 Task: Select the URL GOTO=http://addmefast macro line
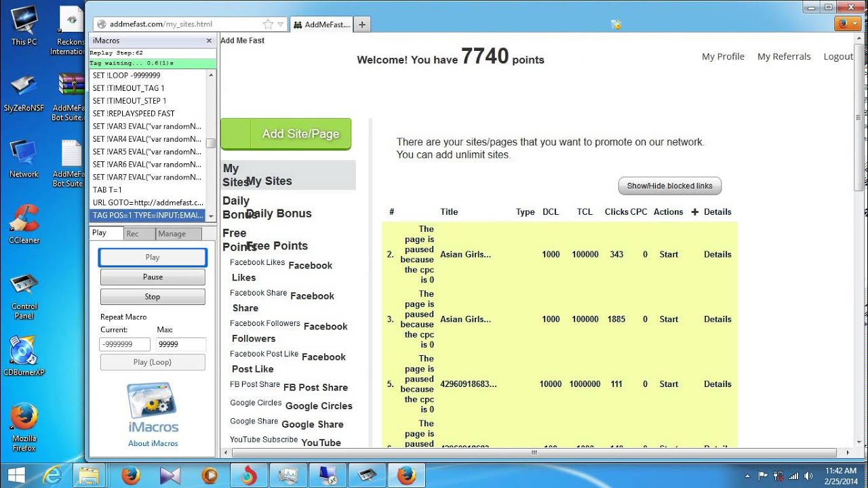pos(147,203)
